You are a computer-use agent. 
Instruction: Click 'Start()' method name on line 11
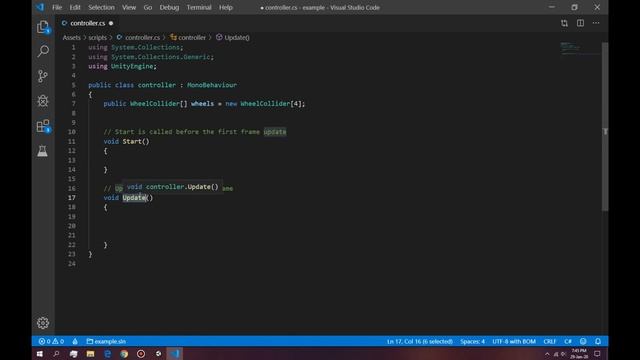point(136,141)
